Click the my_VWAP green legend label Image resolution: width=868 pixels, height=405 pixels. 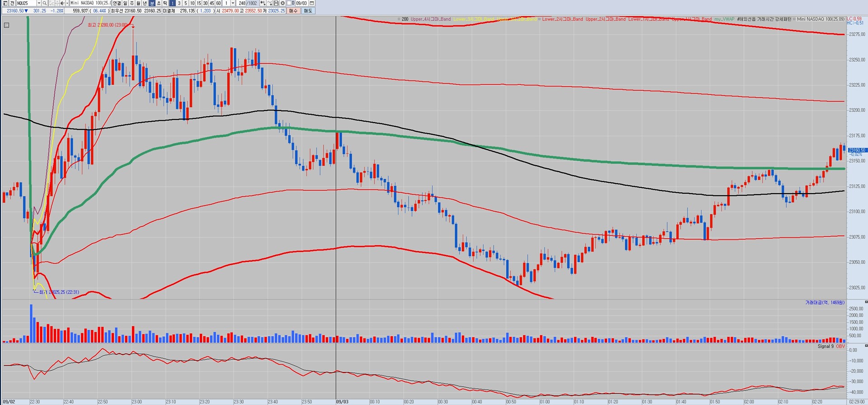coord(724,19)
